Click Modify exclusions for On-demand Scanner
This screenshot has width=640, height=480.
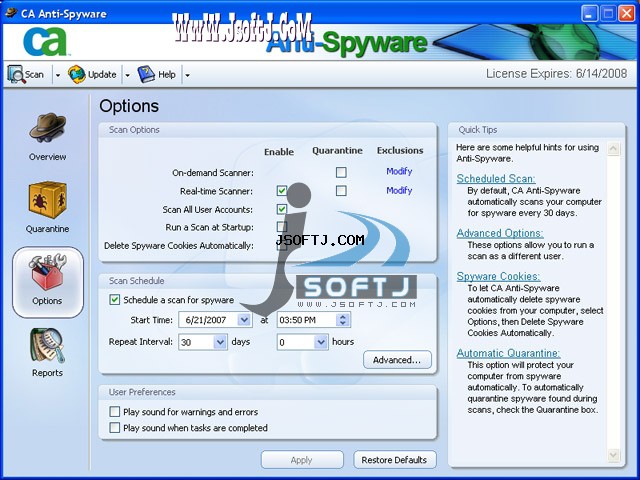click(399, 171)
